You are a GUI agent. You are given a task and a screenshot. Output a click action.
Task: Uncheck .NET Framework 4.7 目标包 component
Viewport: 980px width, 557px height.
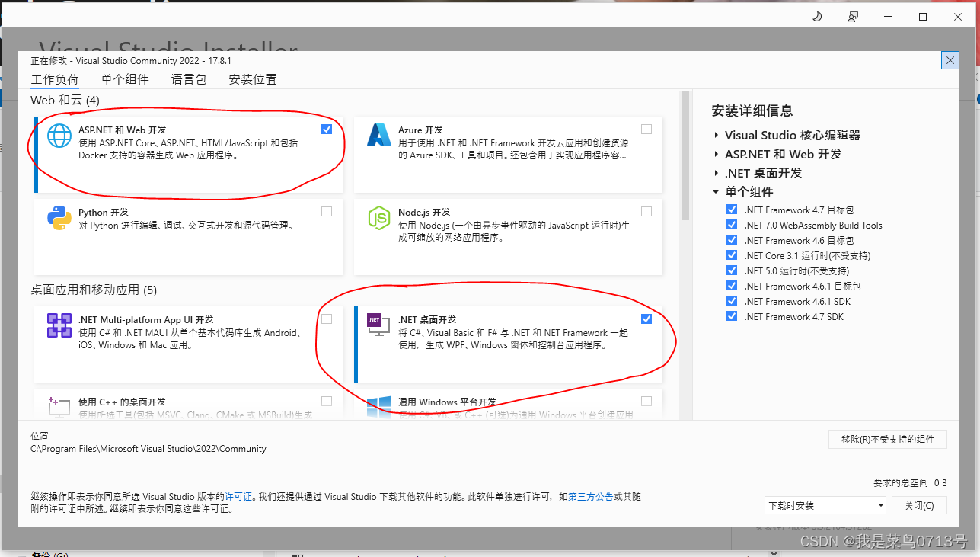732,210
